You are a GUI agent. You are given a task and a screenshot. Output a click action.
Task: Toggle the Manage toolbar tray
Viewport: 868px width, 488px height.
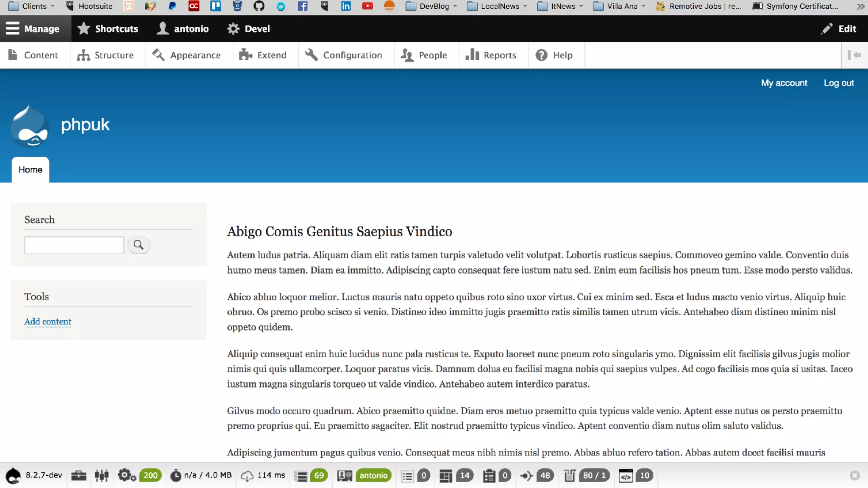(33, 29)
